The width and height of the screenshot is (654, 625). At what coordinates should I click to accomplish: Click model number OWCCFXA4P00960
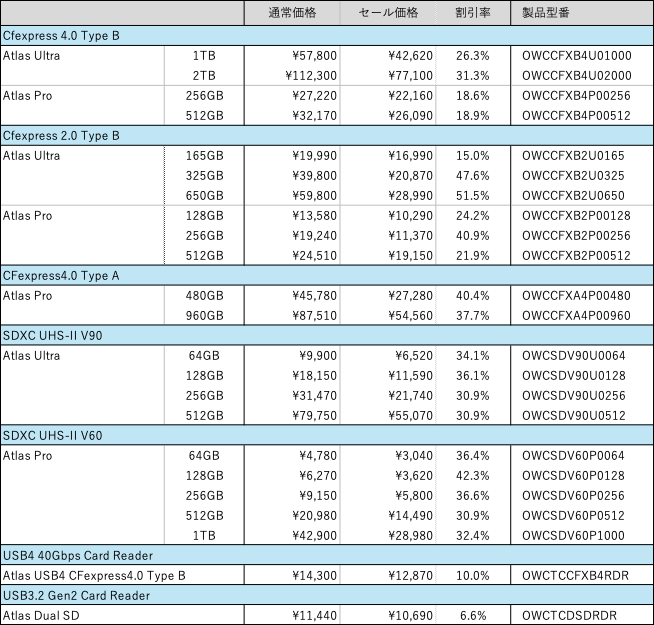pos(576,316)
